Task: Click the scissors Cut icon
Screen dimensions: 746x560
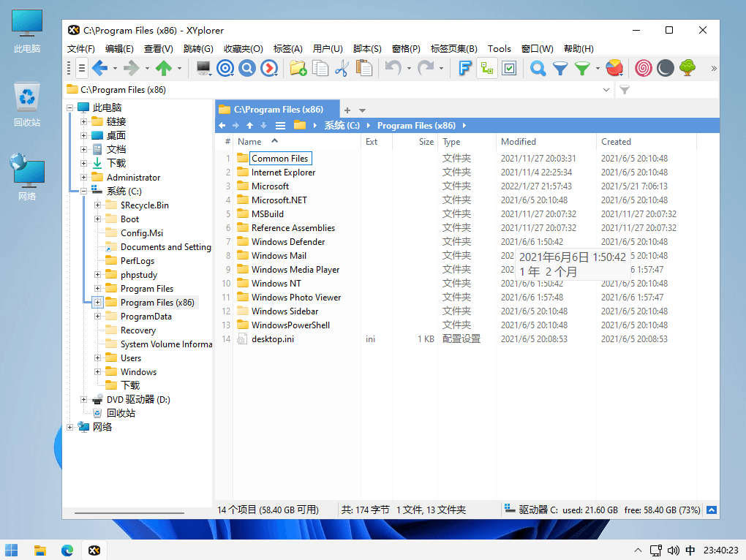Action: coord(342,69)
